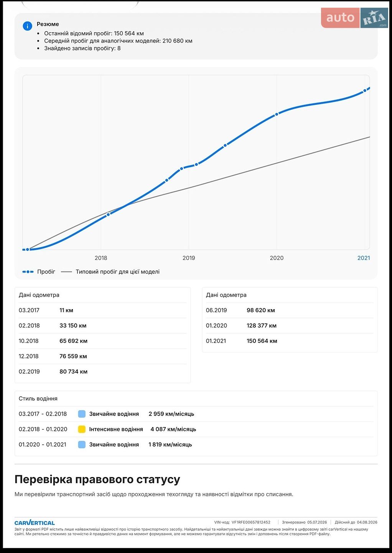The height and width of the screenshot is (553, 392).
Task: Click the 12.2018 date cell
Action: pyautogui.click(x=29, y=356)
